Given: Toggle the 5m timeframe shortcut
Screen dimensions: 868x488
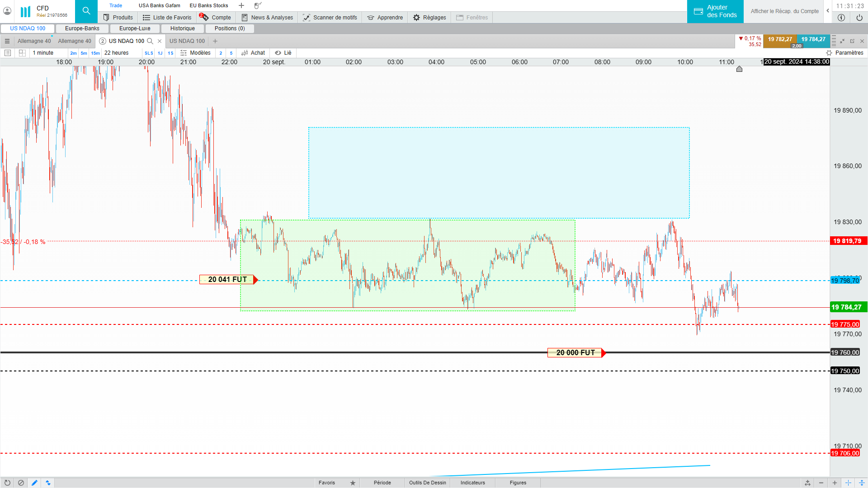Looking at the screenshot, I should coord(84,53).
